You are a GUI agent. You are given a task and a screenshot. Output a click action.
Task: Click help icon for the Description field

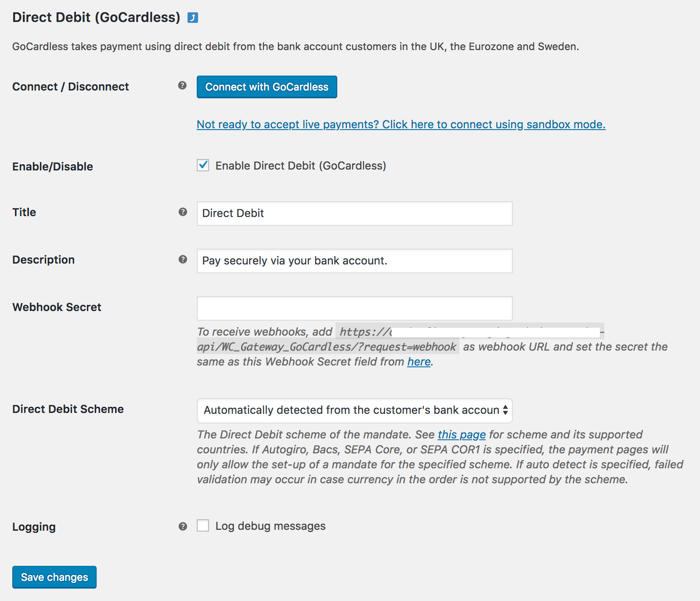point(183,260)
